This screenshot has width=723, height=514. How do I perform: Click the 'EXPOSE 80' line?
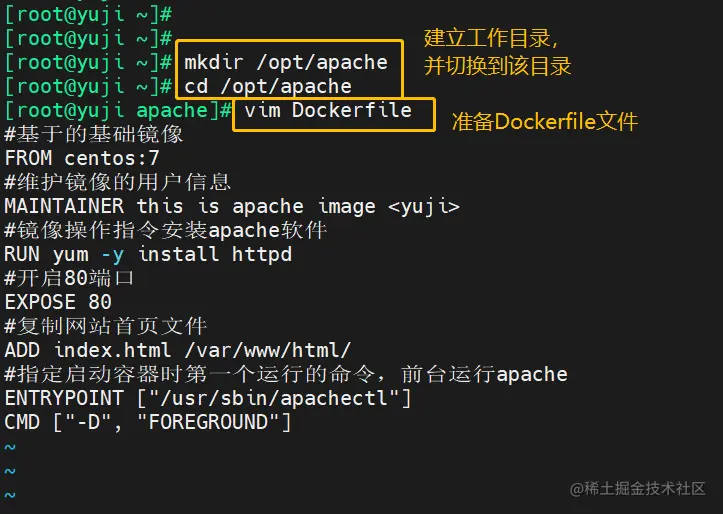pyautogui.click(x=58, y=302)
